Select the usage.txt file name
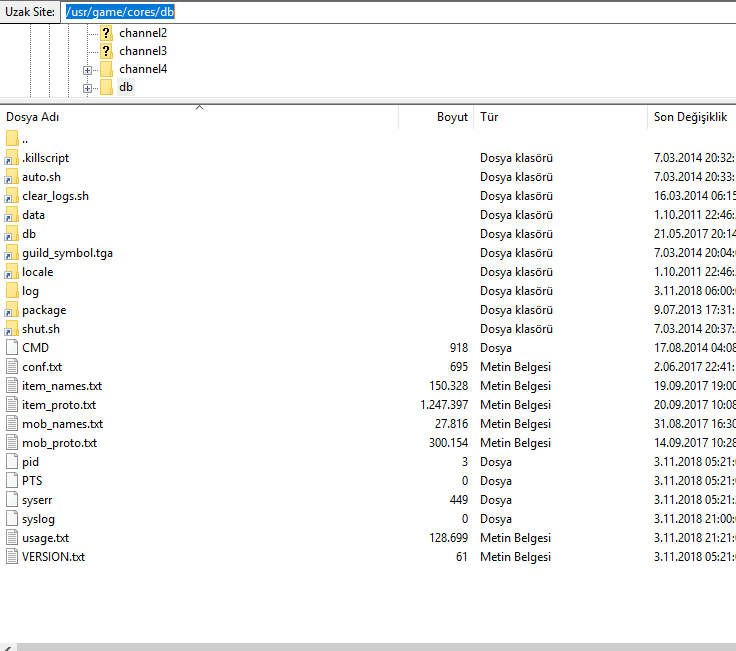This screenshot has height=651, width=736. [x=46, y=538]
